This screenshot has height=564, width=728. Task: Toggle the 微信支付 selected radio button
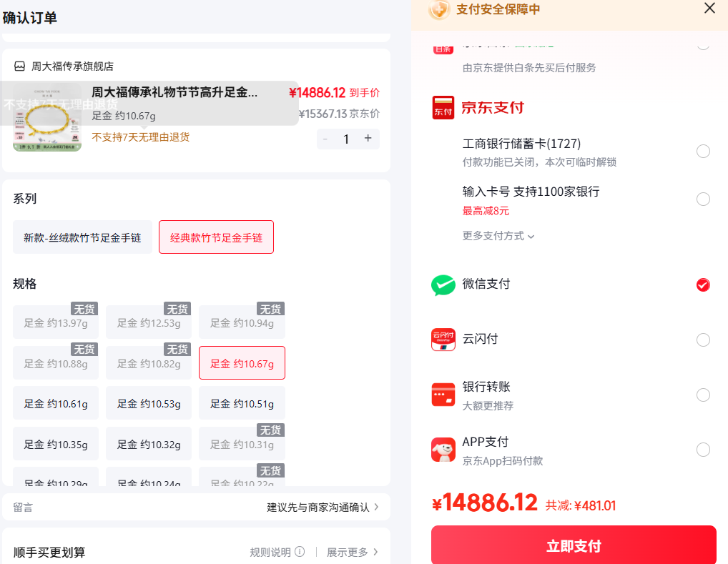(703, 285)
